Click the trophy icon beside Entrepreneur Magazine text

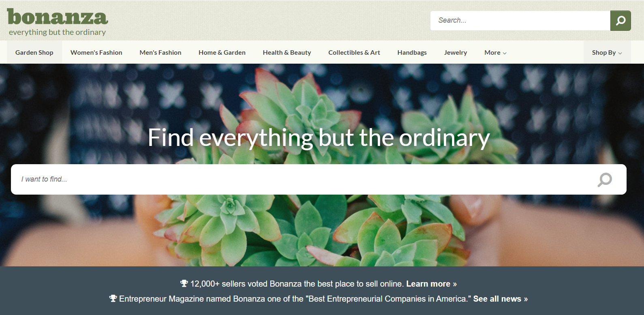click(x=113, y=298)
